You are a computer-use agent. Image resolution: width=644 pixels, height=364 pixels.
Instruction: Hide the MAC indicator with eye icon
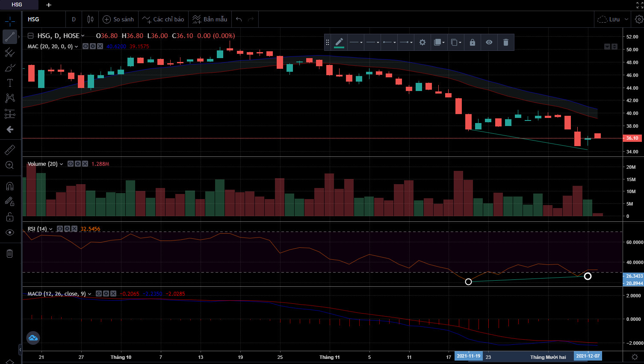86,46
